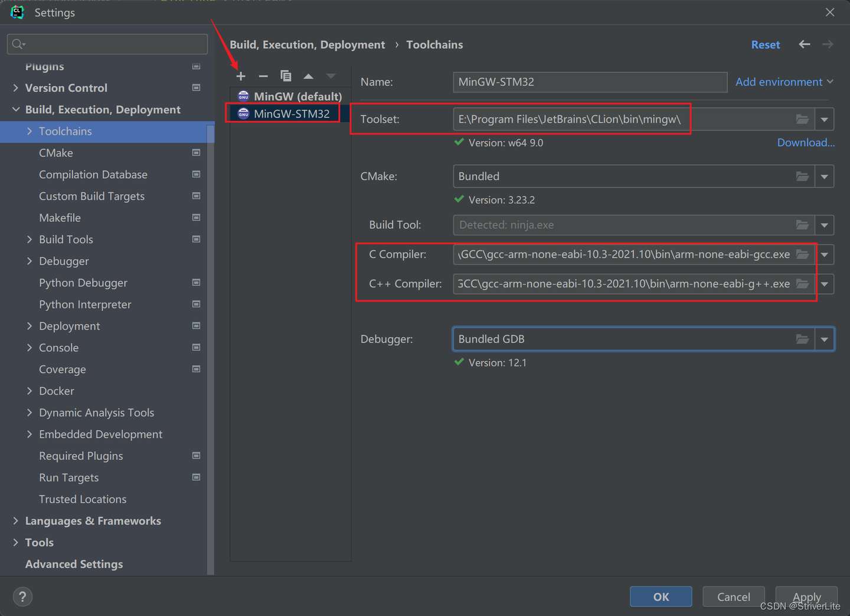Click CLion logo in title bar
Image resolution: width=850 pixels, height=616 pixels.
click(17, 12)
